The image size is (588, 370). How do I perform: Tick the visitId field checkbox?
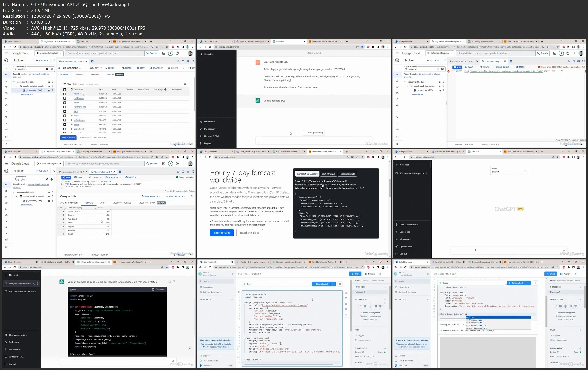point(65,103)
